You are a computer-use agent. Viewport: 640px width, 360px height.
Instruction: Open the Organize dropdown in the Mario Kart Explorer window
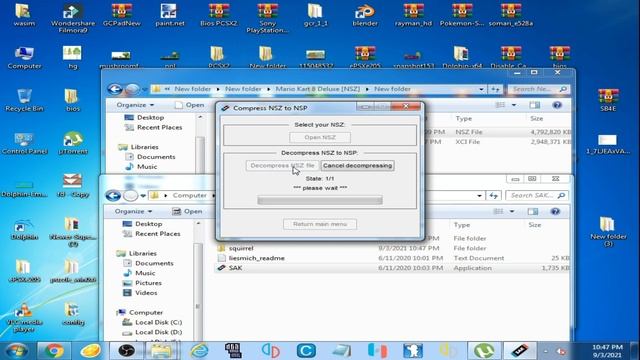coord(135,105)
